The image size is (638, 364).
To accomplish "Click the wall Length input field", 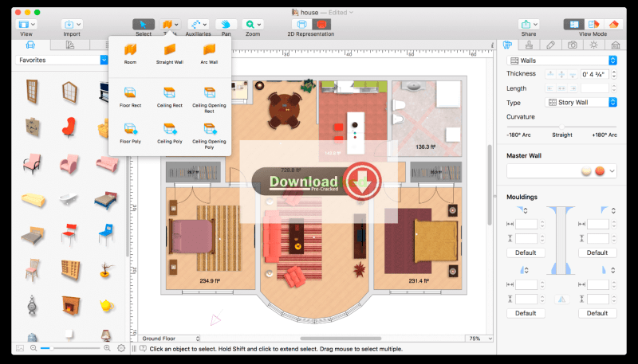I will 595,88.
